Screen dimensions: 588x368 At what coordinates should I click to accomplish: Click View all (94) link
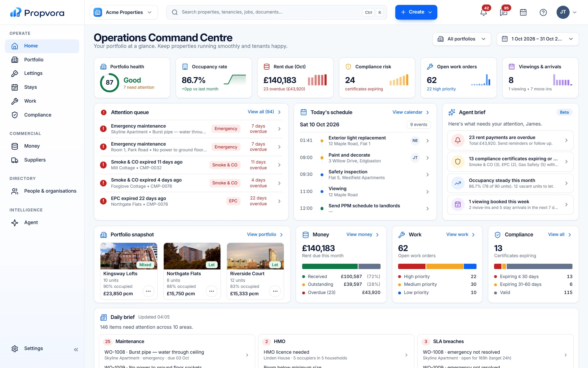click(x=264, y=112)
